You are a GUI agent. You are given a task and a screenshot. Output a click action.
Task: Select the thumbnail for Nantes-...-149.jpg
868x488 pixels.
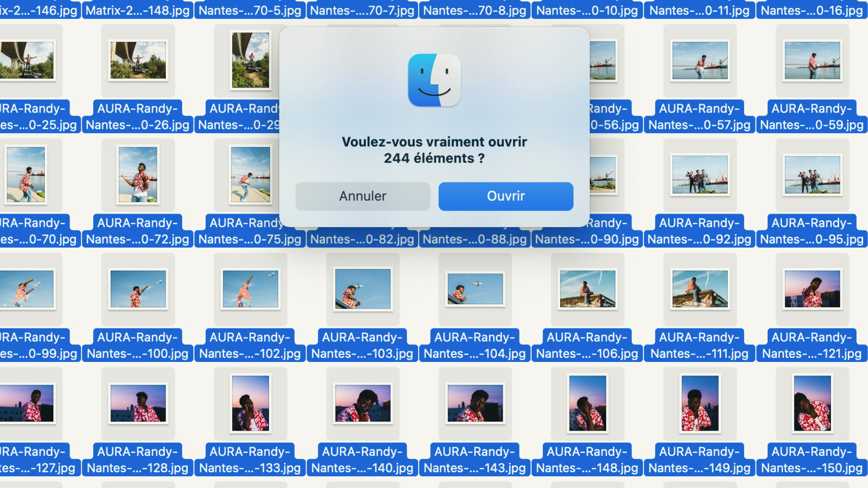(700, 403)
